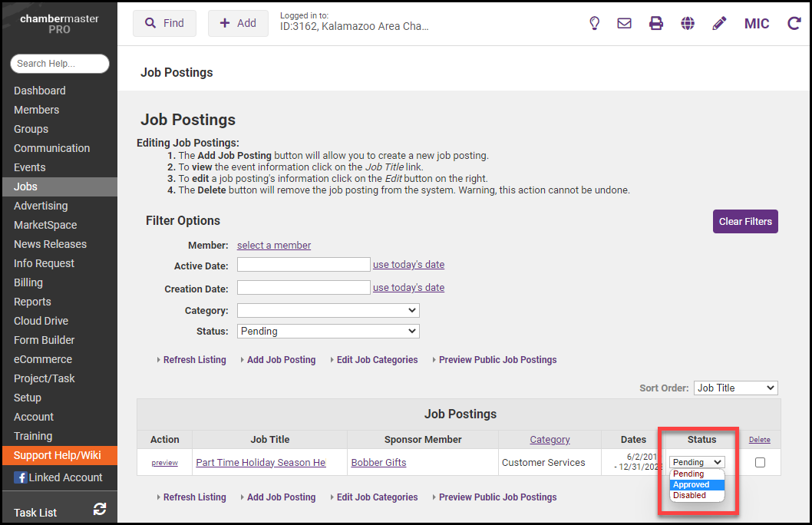Open the envelope mail icon

pyautogui.click(x=625, y=23)
